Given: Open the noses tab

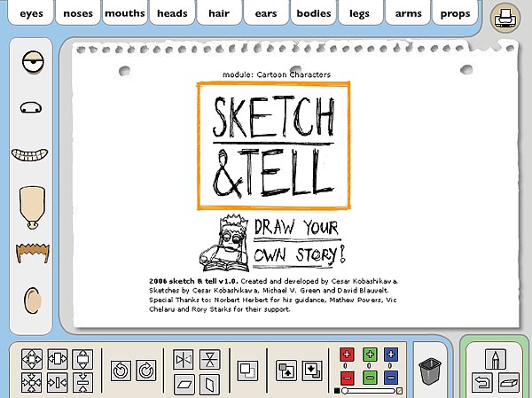Looking at the screenshot, I should click(78, 13).
